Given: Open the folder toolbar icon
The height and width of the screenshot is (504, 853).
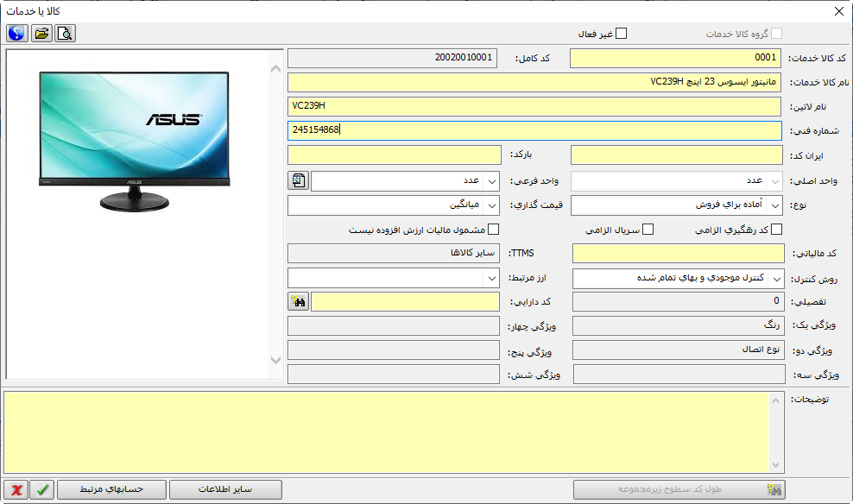Looking at the screenshot, I should [x=41, y=33].
